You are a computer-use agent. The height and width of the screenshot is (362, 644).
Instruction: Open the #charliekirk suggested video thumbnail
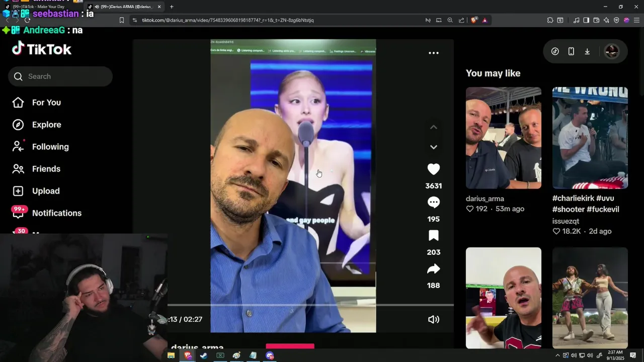(x=590, y=138)
